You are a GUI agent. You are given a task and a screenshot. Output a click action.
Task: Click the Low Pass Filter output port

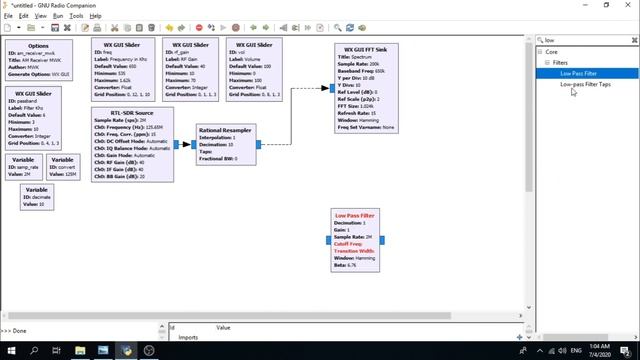click(x=382, y=240)
